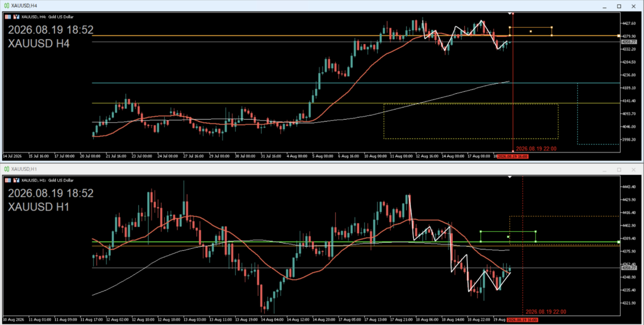Click the red 2026.08.19 22:00 label in H1
Viewport: 644px width, 325px height.
pos(546,312)
